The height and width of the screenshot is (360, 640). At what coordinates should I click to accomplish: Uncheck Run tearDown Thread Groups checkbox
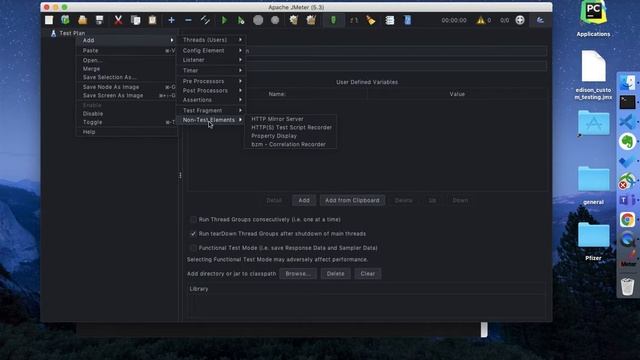tap(193, 234)
